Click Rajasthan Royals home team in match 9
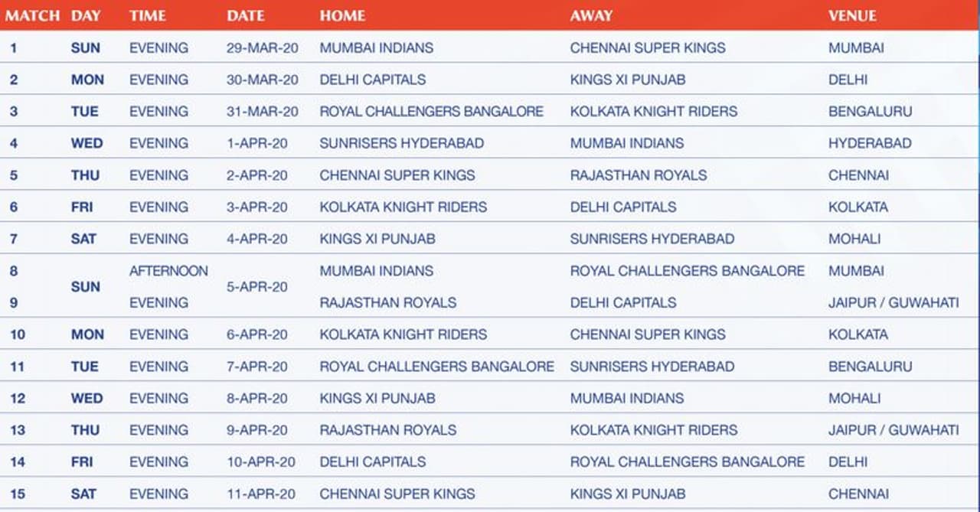Image resolution: width=980 pixels, height=512 pixels. (387, 303)
